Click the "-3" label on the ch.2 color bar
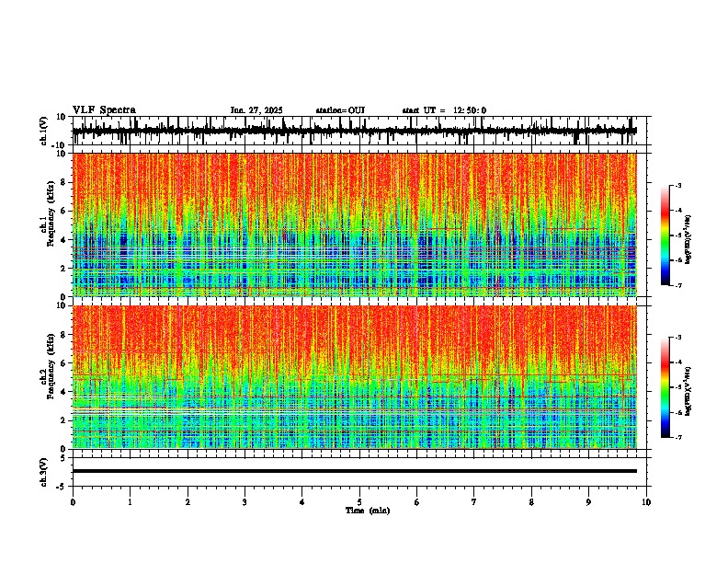The width and height of the screenshot is (728, 563). (677, 338)
